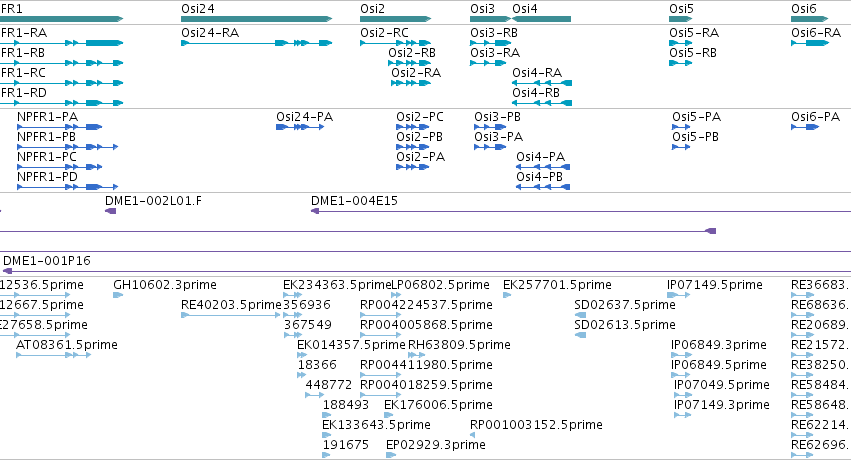Image resolution: width=851 pixels, height=460 pixels.
Task: Click the Osi4 gene label
Action: (x=525, y=9)
